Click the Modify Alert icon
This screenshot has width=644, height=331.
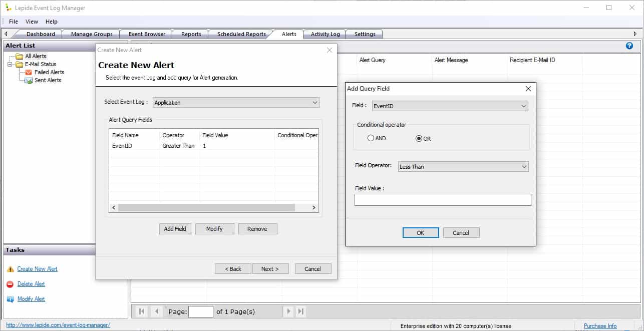10,299
